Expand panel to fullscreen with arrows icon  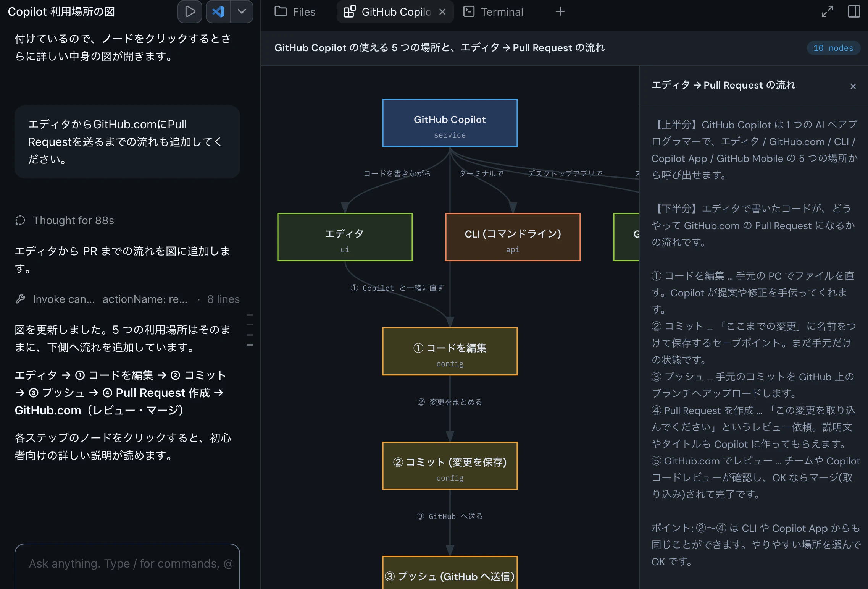point(827,12)
